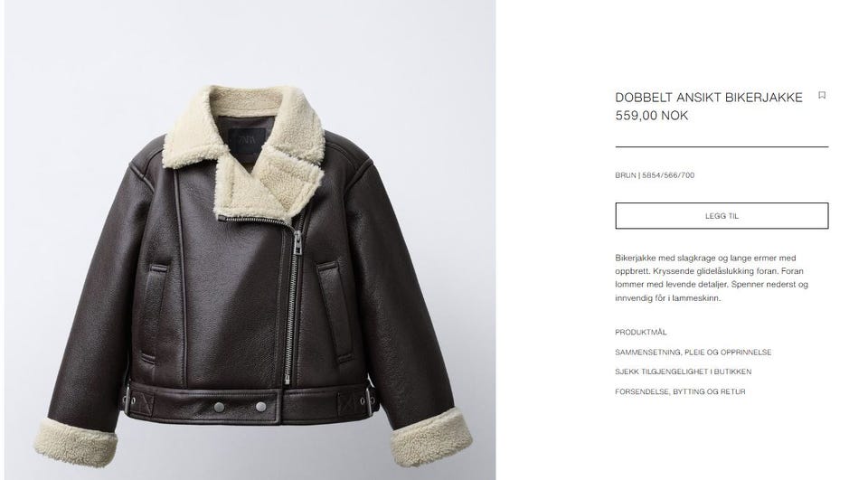The width and height of the screenshot is (868, 480).
Task: Check SJEKK TILGJENGELIGHET I BUTIKKEN availability
Action: point(684,372)
